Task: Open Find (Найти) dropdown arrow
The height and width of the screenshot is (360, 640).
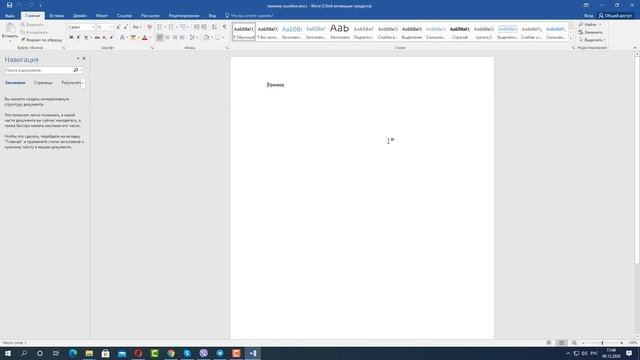Action: coord(600,24)
